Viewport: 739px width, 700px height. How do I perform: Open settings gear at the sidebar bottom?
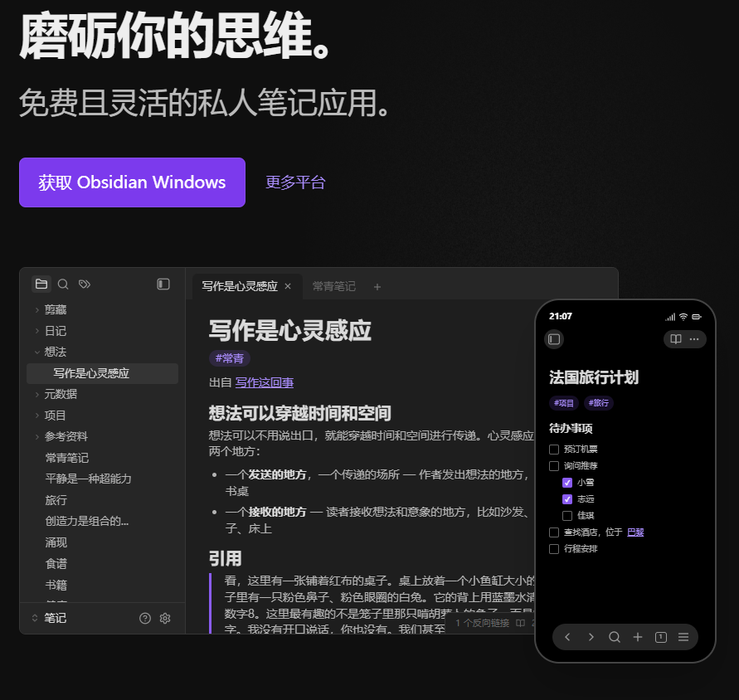[x=165, y=618]
